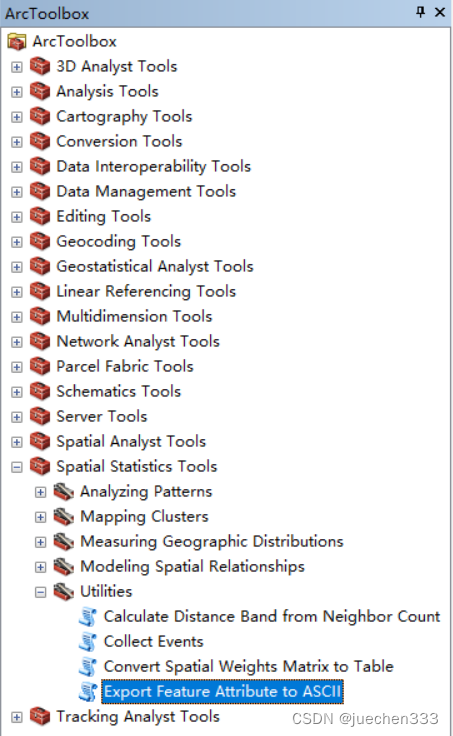Click the Spatial Analyst Tools toolbox icon

[40, 442]
